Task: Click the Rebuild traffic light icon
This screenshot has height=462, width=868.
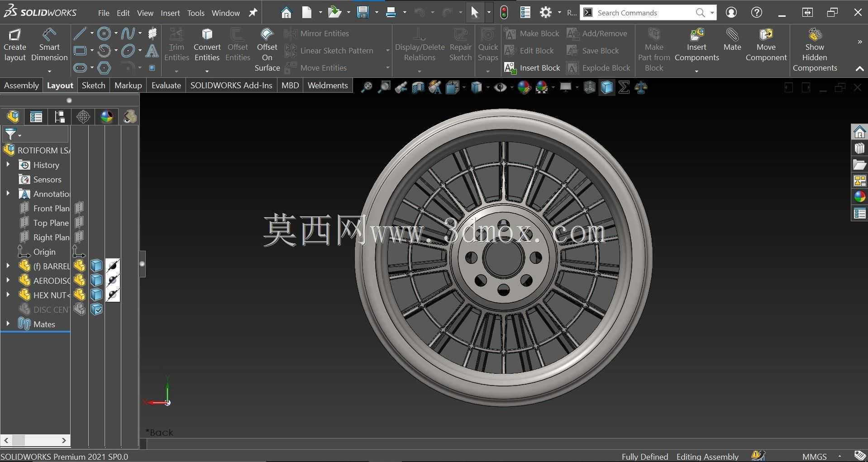Action: (504, 13)
